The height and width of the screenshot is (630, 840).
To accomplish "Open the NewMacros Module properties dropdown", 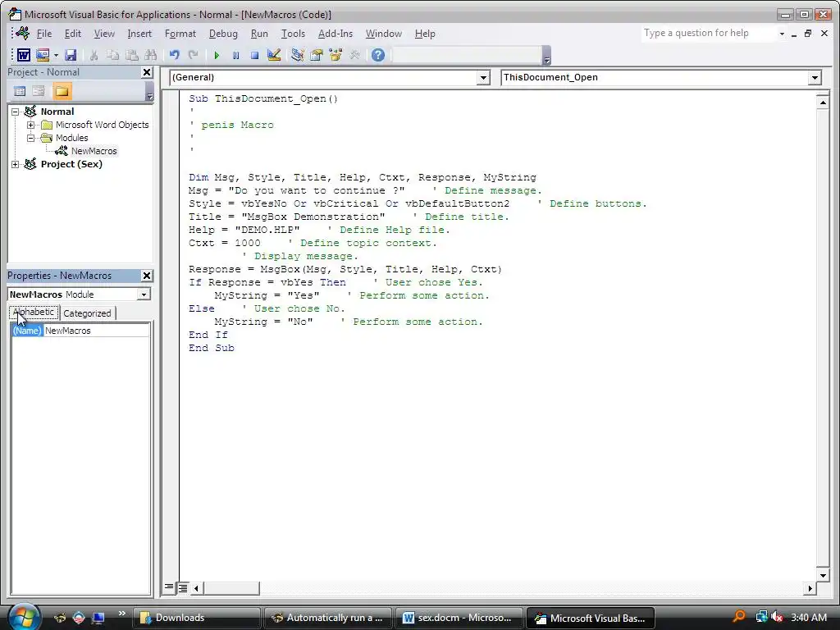I will 144,294.
